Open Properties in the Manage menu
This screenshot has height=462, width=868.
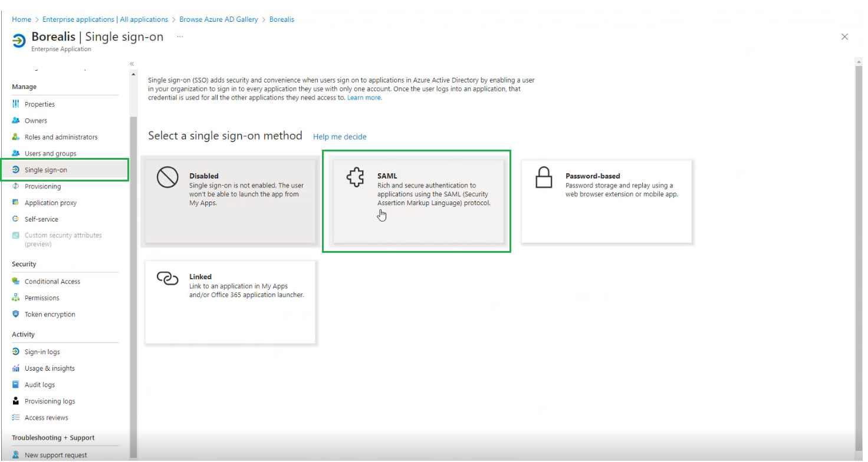pos(40,104)
